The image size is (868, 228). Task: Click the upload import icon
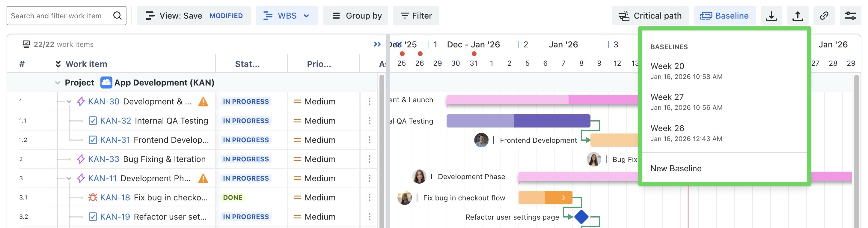(797, 16)
